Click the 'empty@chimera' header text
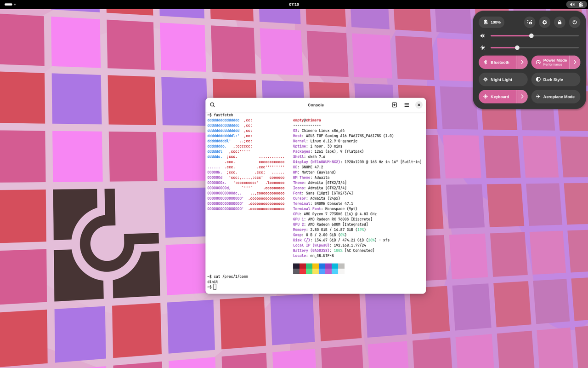 tap(307, 120)
